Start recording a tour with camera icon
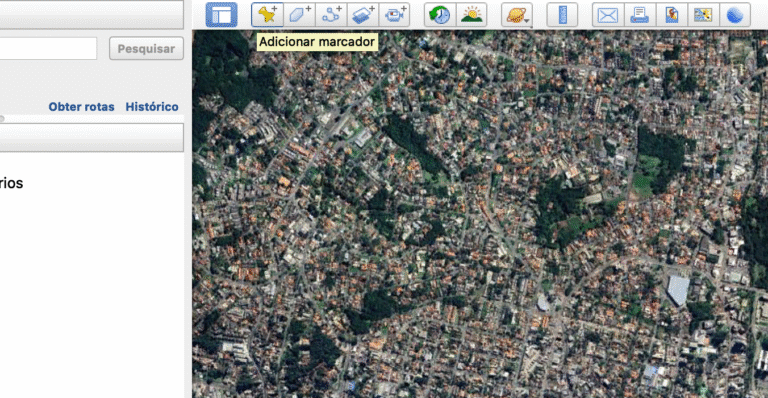768x398 pixels. [394, 15]
